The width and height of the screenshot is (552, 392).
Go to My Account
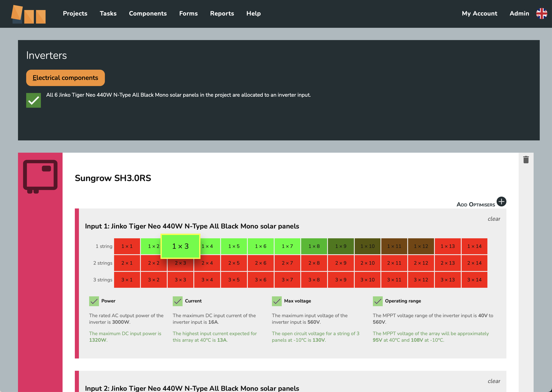(x=479, y=13)
